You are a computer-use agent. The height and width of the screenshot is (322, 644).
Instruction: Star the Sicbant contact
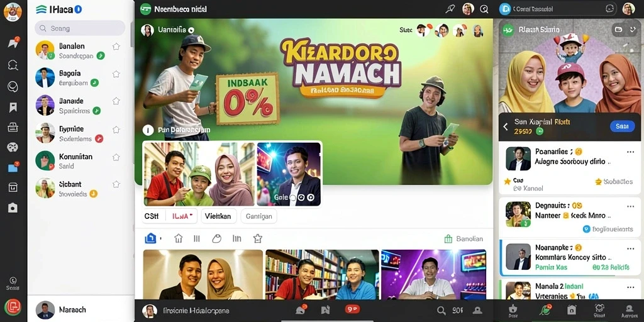pos(116,184)
